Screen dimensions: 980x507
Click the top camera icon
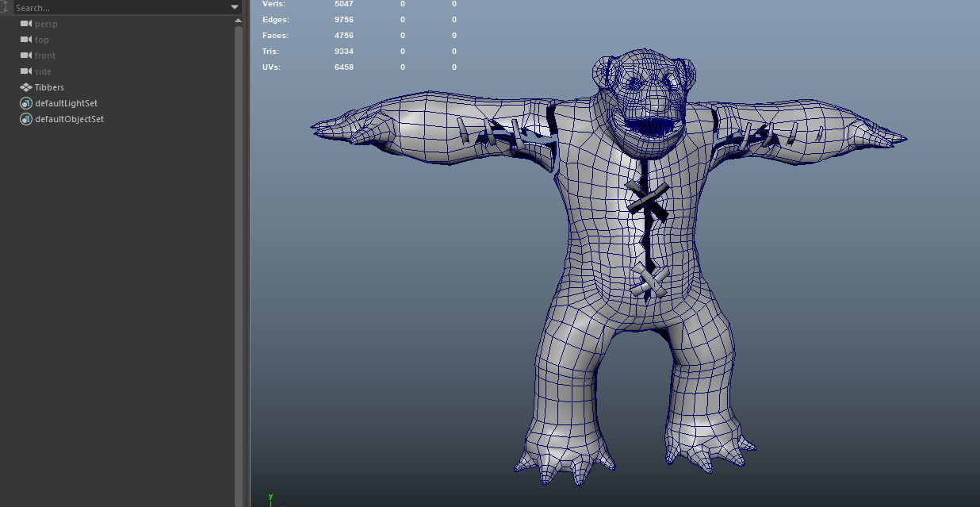25,40
